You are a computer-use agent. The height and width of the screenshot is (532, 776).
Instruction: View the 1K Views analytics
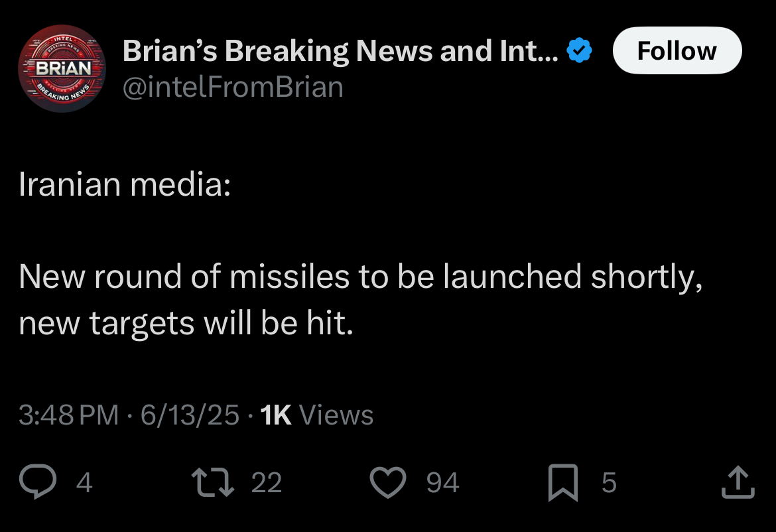pos(317,415)
